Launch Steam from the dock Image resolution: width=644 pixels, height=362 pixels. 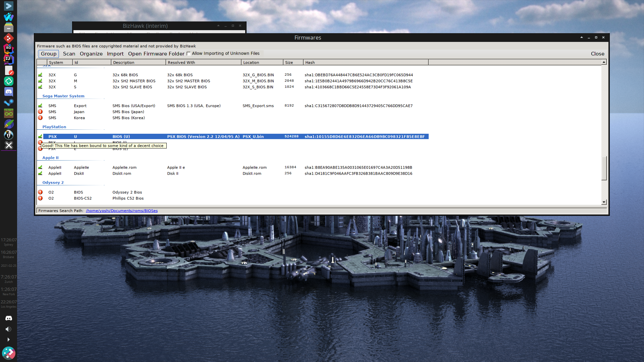click(x=9, y=102)
